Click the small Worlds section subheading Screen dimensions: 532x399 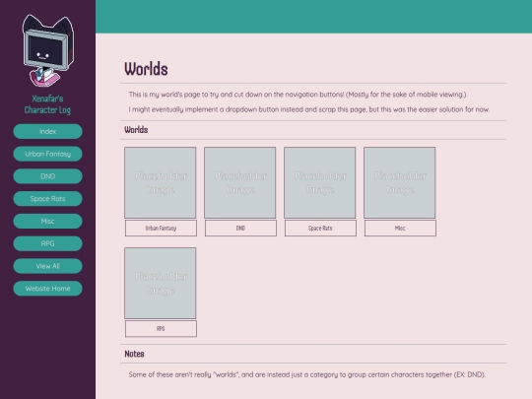click(136, 130)
